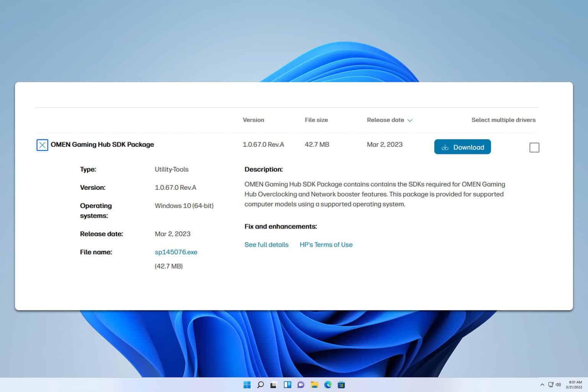Click the 1.0.67.0 Rev.A value in the row
The image size is (588, 392).
(263, 144)
